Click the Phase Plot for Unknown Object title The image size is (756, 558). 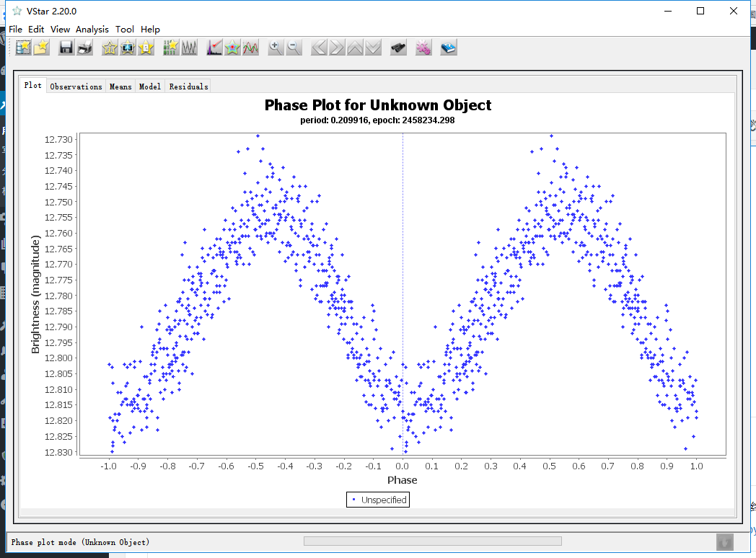tap(378, 105)
